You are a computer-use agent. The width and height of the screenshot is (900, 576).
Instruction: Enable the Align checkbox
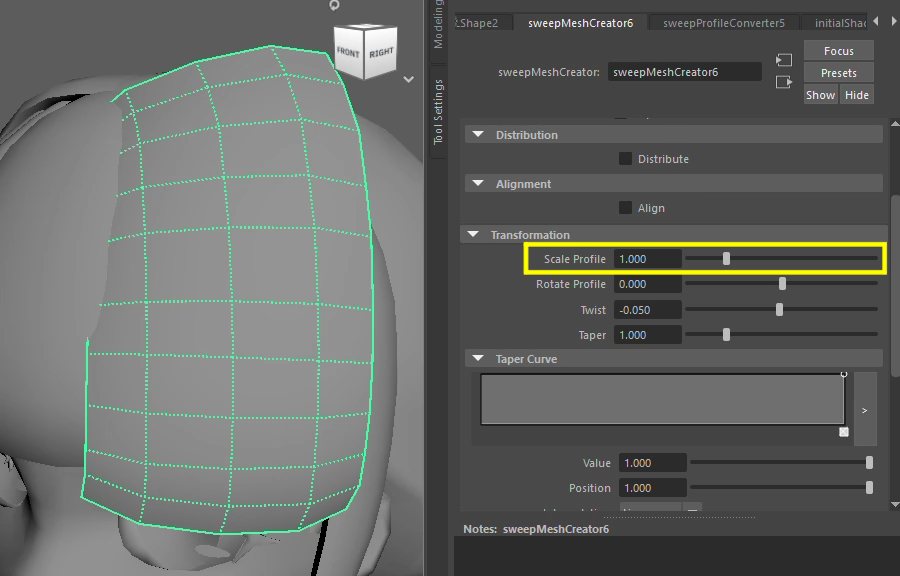coord(625,208)
